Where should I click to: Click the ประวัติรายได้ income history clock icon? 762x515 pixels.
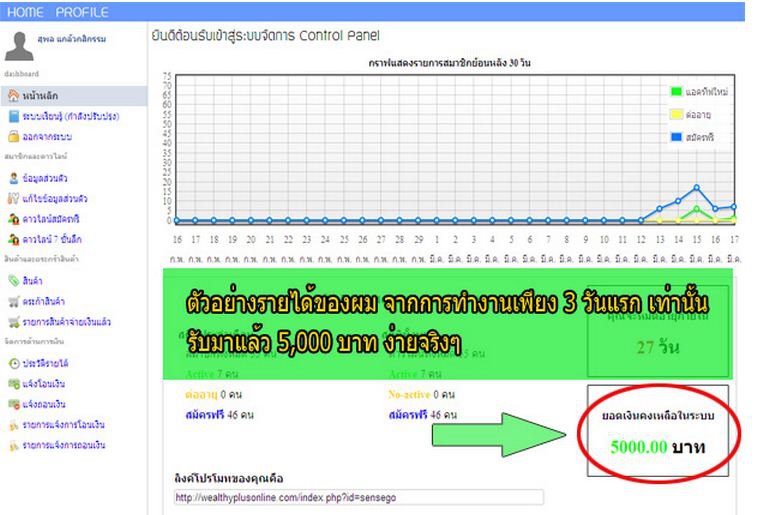click(x=13, y=363)
